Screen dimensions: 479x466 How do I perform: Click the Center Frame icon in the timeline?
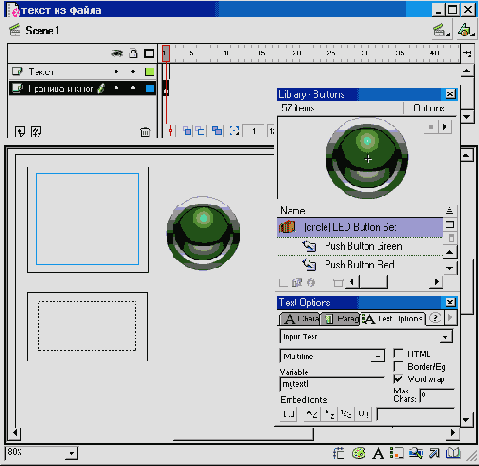click(170, 131)
